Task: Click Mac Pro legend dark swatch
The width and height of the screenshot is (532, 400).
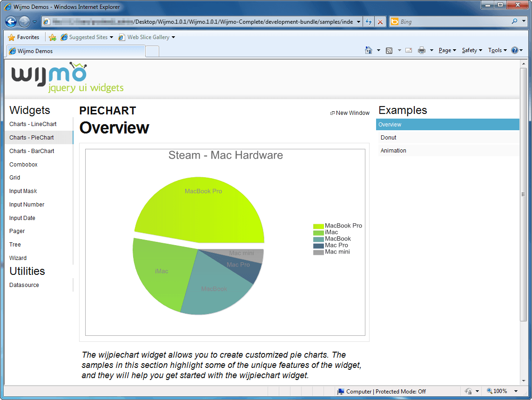Action: (x=318, y=246)
